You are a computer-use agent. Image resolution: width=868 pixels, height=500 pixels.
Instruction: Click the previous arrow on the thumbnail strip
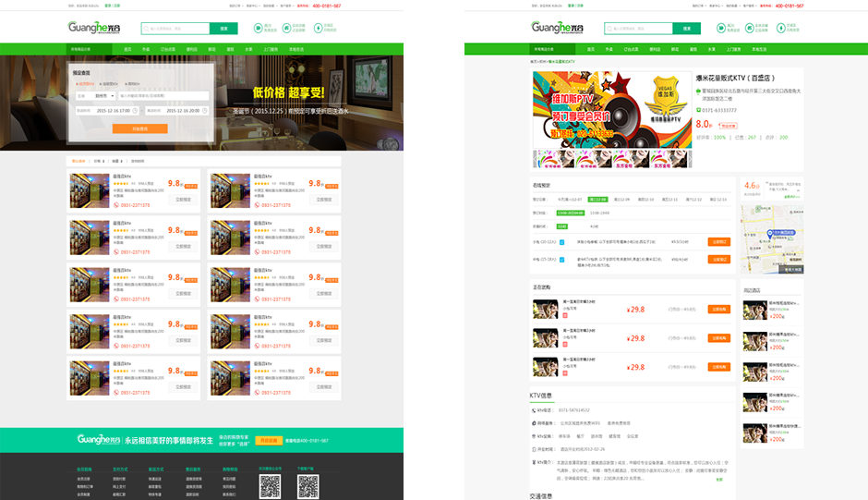pos(536,159)
